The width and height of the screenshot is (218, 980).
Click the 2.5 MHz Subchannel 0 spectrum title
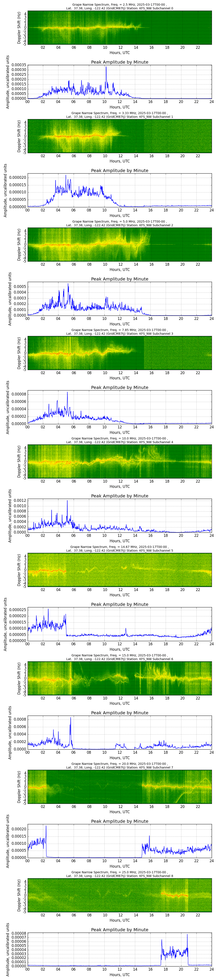click(120, 7)
